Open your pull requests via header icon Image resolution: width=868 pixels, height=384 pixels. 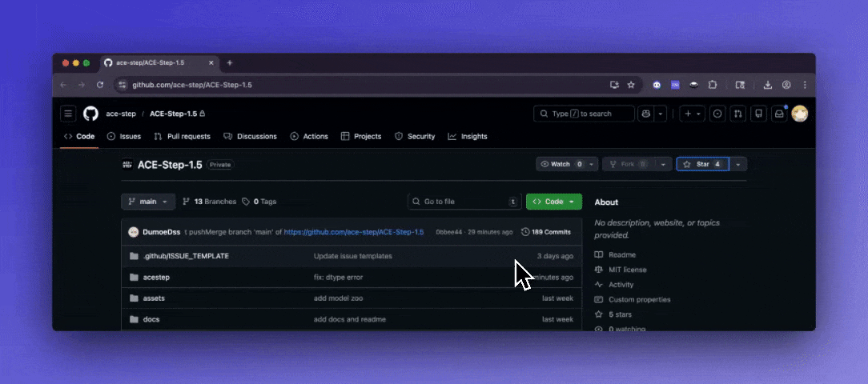738,114
